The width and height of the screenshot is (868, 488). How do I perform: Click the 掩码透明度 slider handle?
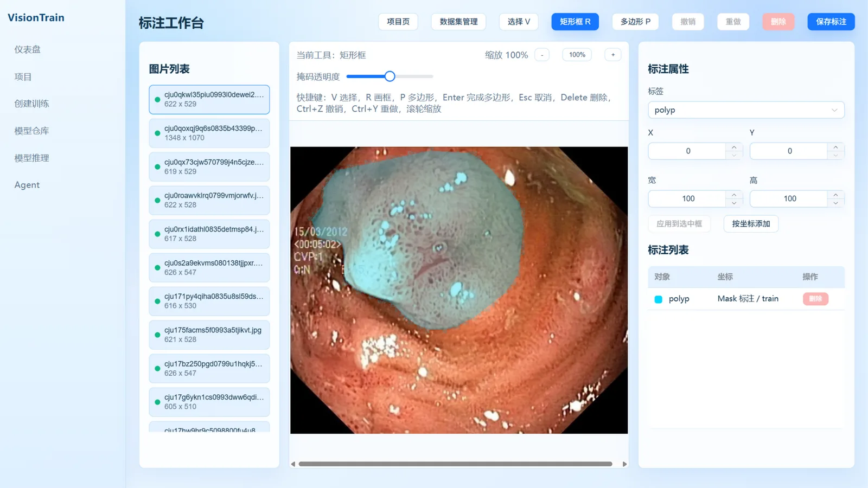click(x=390, y=76)
